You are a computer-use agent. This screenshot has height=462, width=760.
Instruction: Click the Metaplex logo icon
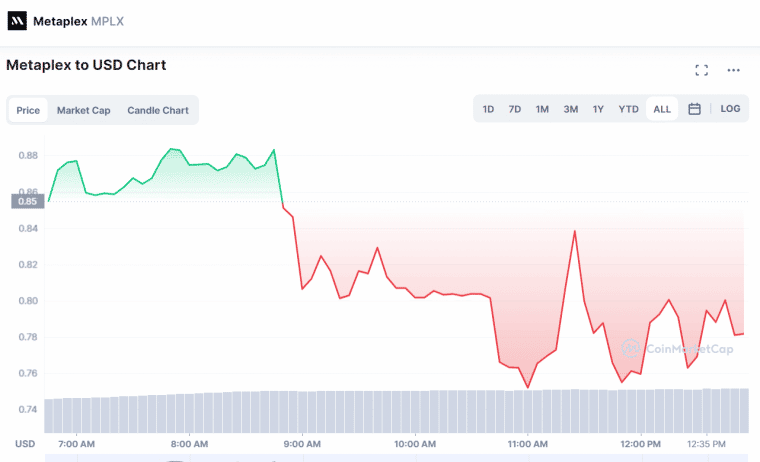(17, 21)
